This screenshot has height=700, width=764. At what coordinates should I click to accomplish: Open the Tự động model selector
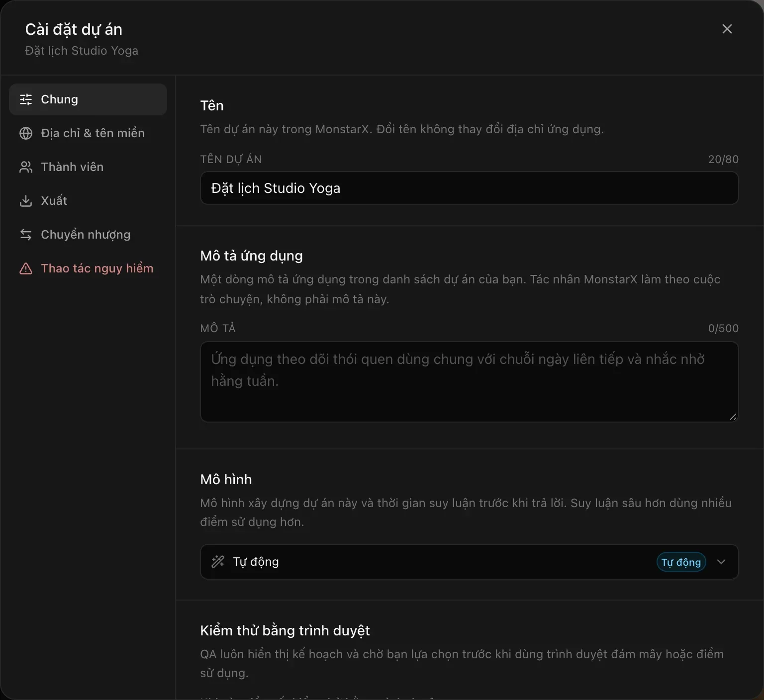coord(469,562)
